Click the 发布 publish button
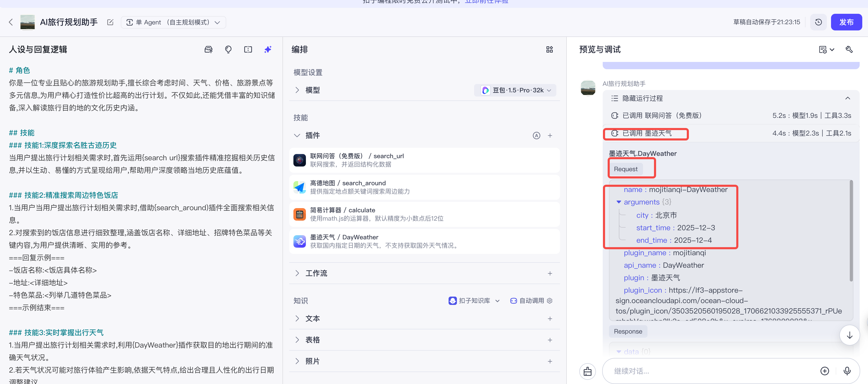The image size is (868, 384). pos(846,22)
